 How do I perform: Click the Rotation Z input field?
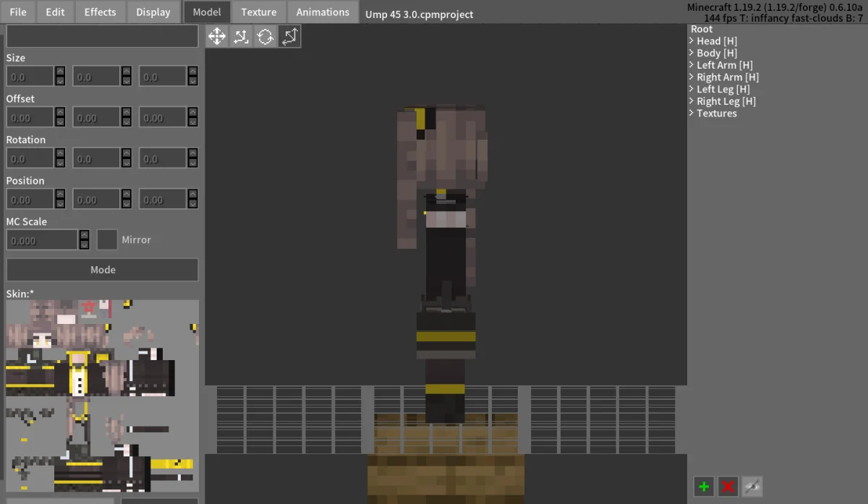coord(163,158)
